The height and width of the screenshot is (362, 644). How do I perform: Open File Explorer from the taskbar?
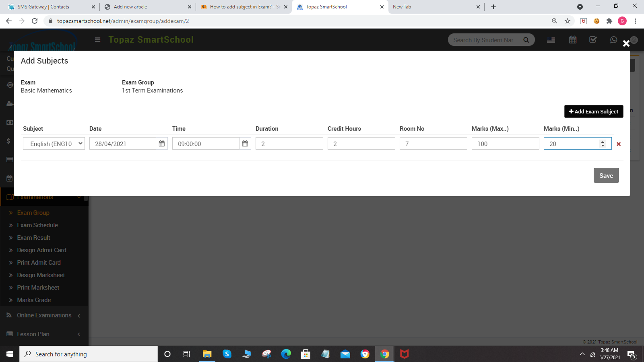pos(207,354)
